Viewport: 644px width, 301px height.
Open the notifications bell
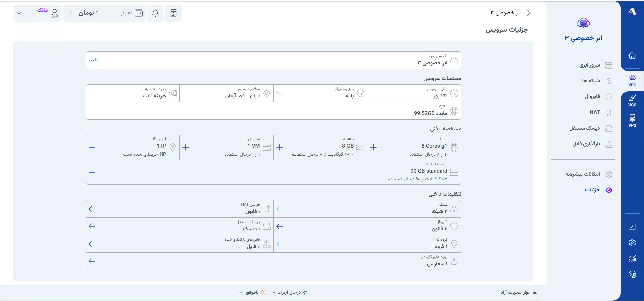pos(155,13)
